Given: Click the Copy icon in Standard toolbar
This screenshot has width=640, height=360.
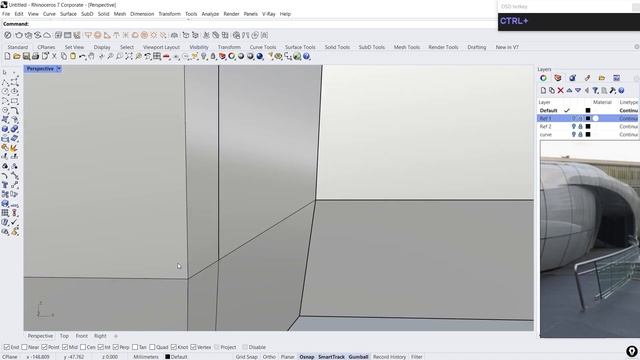Looking at the screenshot, I should coord(64,56).
